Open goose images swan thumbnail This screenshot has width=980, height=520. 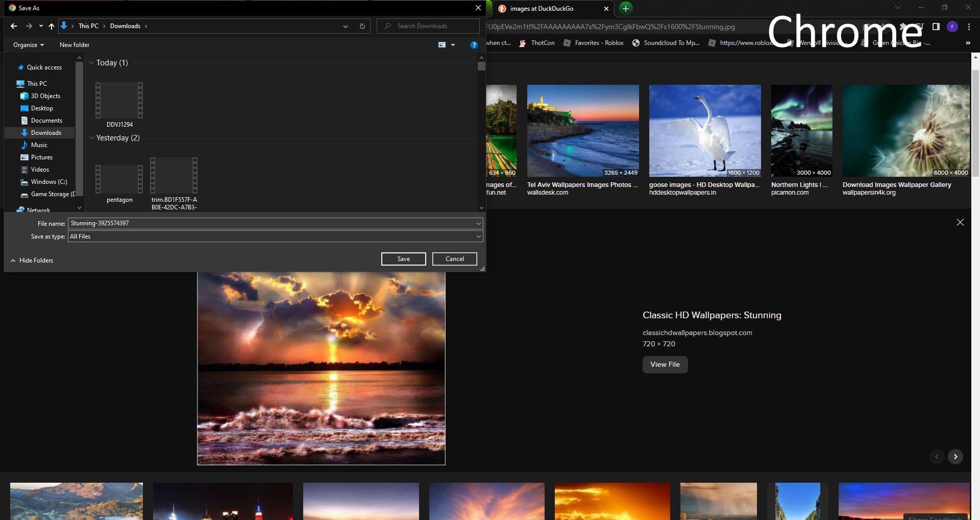(705, 131)
